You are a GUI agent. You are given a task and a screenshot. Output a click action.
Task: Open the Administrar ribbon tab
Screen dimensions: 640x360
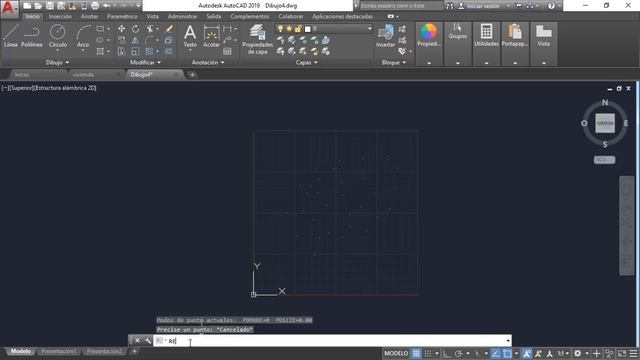tap(182, 16)
